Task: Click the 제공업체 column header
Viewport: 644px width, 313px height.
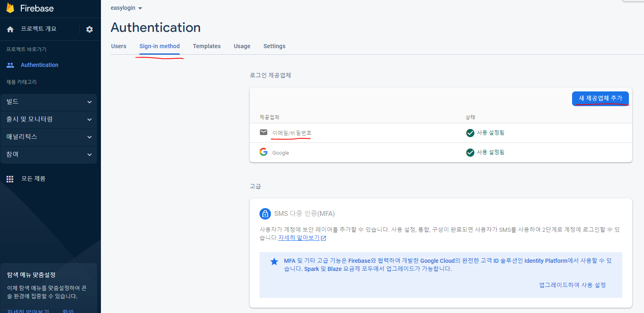Action: [269, 118]
